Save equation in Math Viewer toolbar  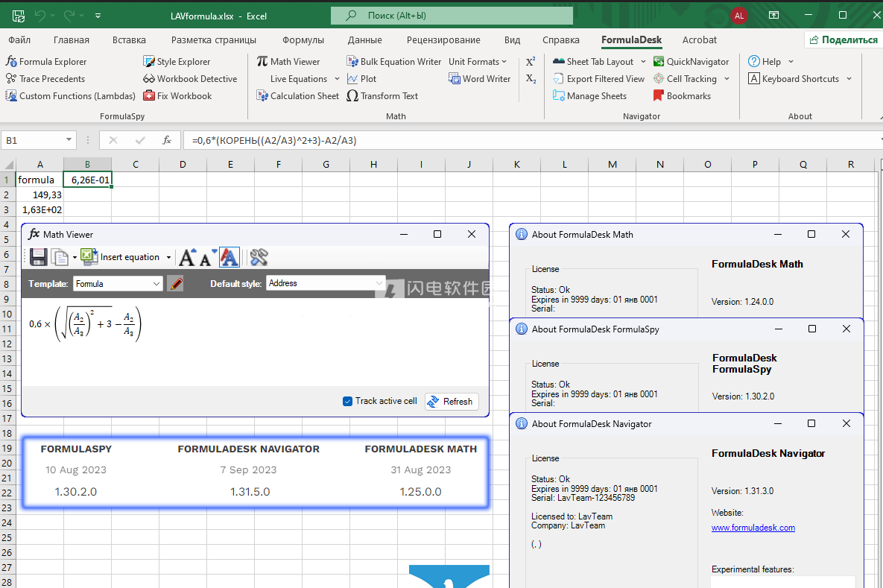(x=38, y=257)
